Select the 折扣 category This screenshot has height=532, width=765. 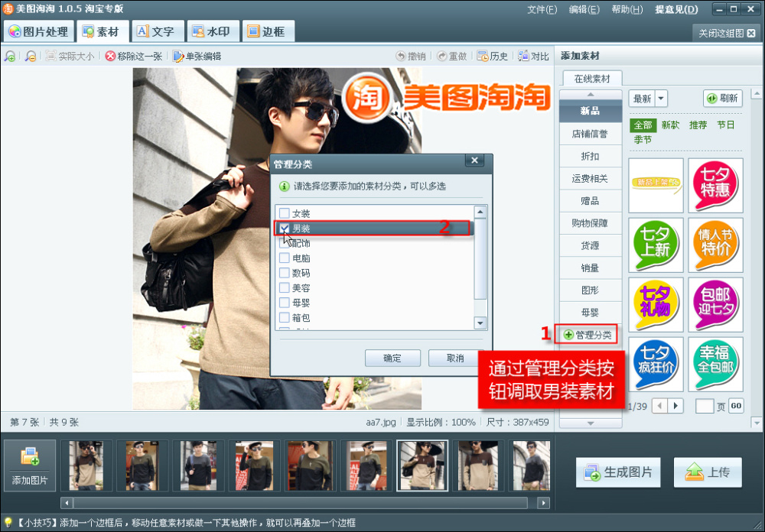591,156
